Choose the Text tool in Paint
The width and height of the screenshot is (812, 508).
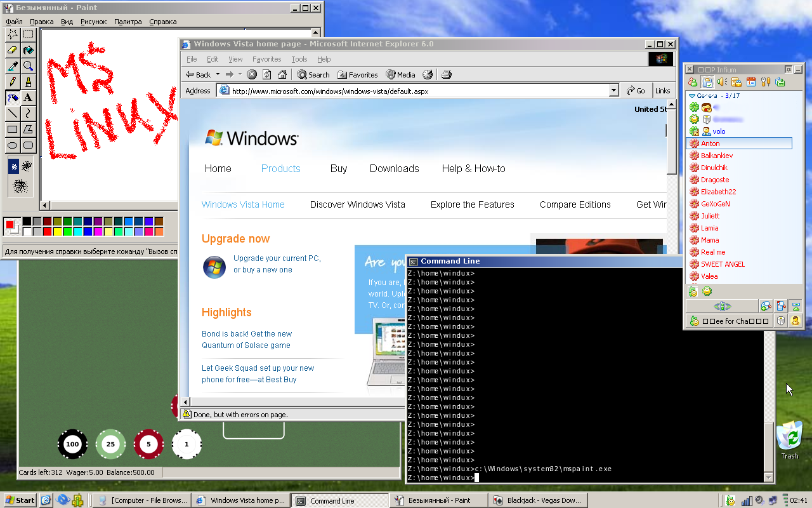coord(28,98)
